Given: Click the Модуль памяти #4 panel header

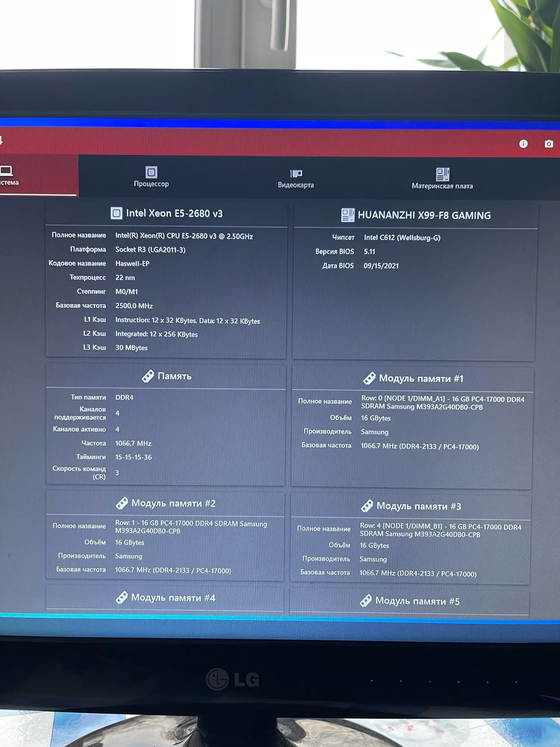Looking at the screenshot, I should (165, 598).
